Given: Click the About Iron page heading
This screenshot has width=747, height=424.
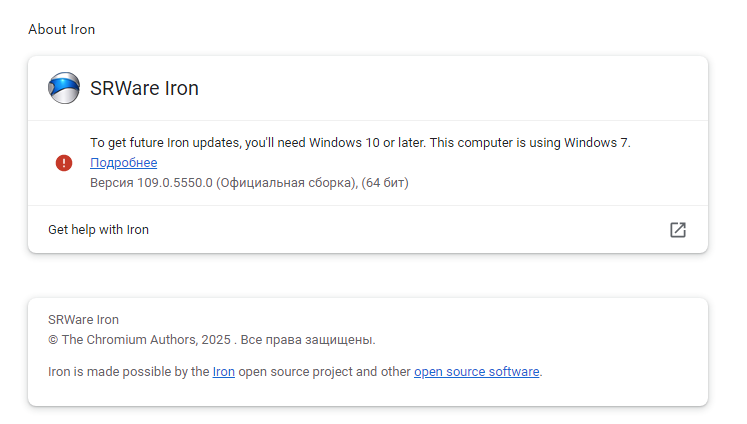Looking at the screenshot, I should coord(61,30).
